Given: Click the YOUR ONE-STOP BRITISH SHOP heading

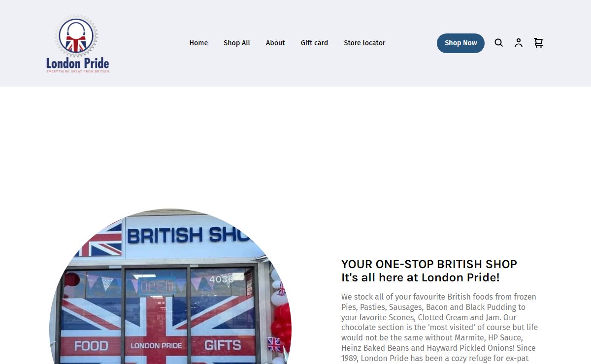Looking at the screenshot, I should (x=429, y=264).
